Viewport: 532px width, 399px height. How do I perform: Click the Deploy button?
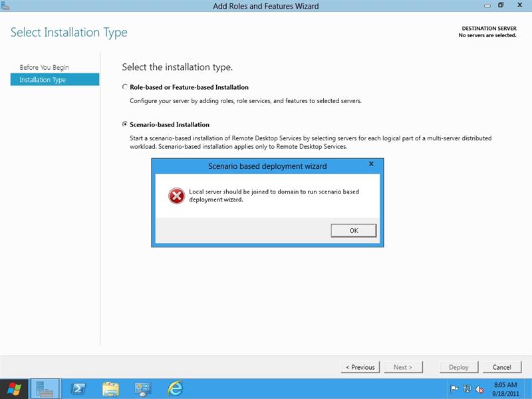pyautogui.click(x=459, y=367)
